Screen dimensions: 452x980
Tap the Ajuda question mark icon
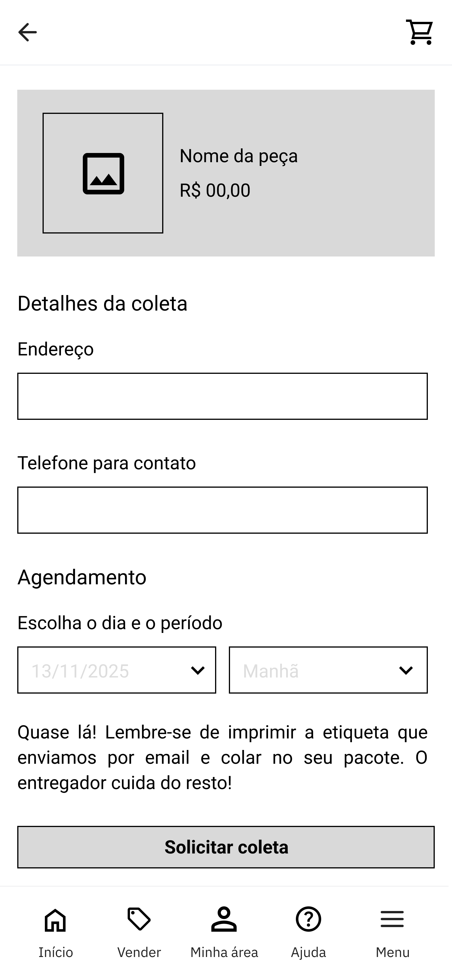pyautogui.click(x=308, y=919)
